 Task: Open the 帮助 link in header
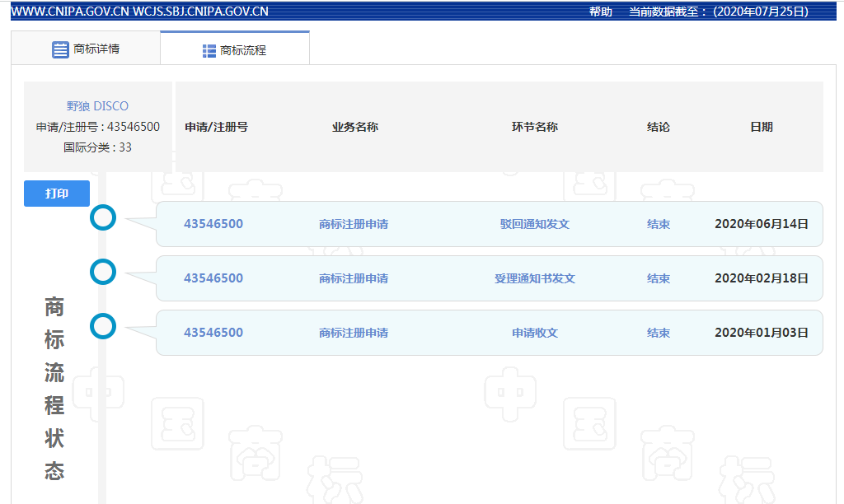point(601,12)
